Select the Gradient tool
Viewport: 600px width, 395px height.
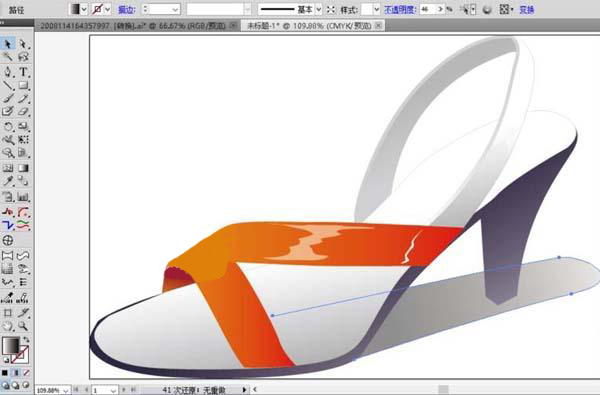point(23,168)
